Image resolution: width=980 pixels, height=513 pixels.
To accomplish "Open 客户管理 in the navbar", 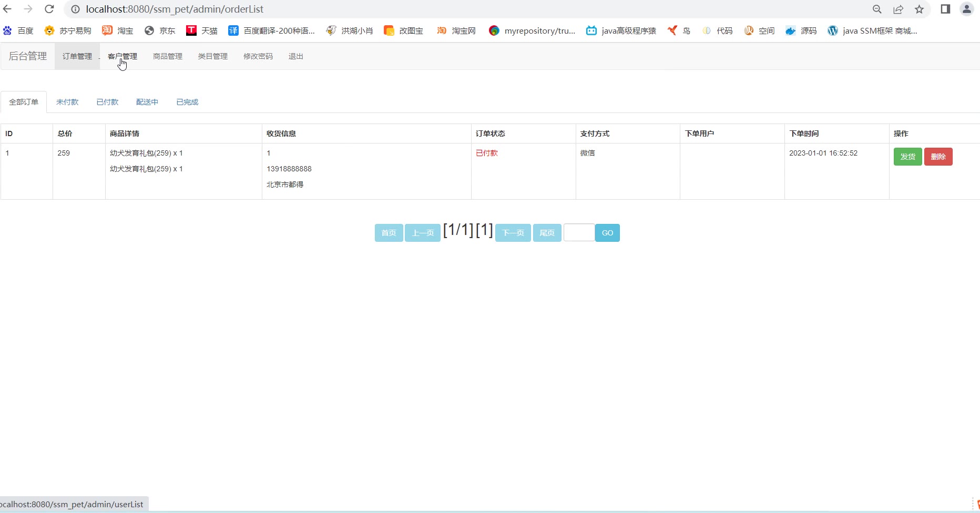I will [122, 56].
